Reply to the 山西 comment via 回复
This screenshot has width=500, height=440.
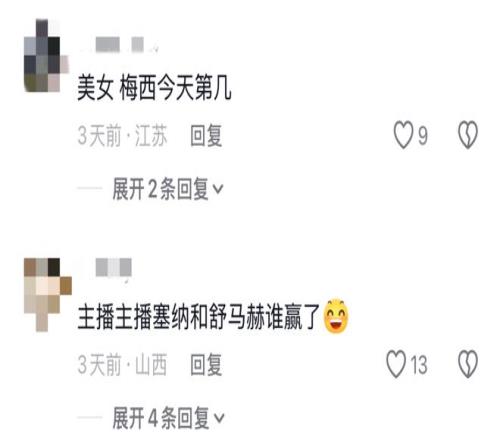point(206,365)
